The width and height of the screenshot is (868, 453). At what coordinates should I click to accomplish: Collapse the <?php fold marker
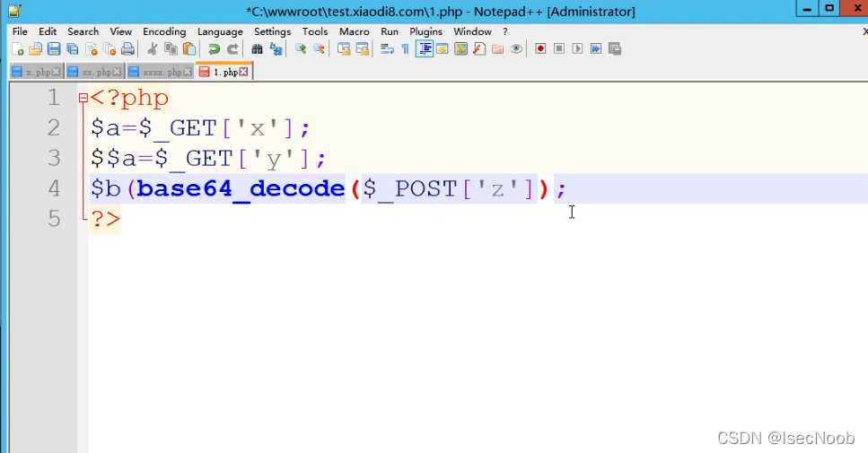(83, 98)
